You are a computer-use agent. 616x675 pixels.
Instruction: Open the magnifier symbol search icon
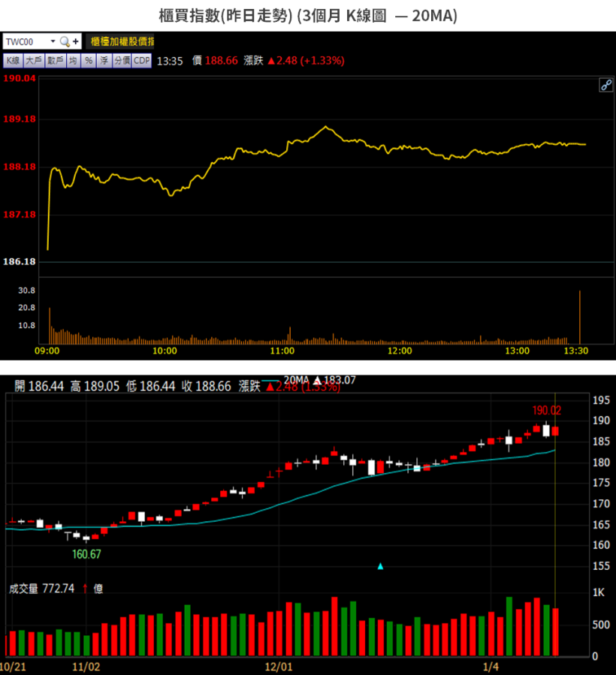point(65,42)
